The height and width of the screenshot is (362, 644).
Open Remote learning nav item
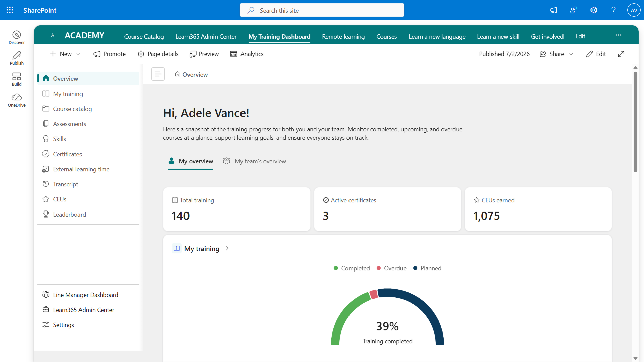[x=343, y=36]
